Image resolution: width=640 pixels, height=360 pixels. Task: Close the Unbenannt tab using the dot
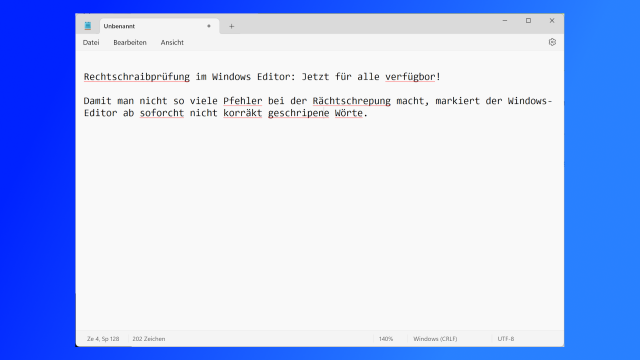(209, 26)
